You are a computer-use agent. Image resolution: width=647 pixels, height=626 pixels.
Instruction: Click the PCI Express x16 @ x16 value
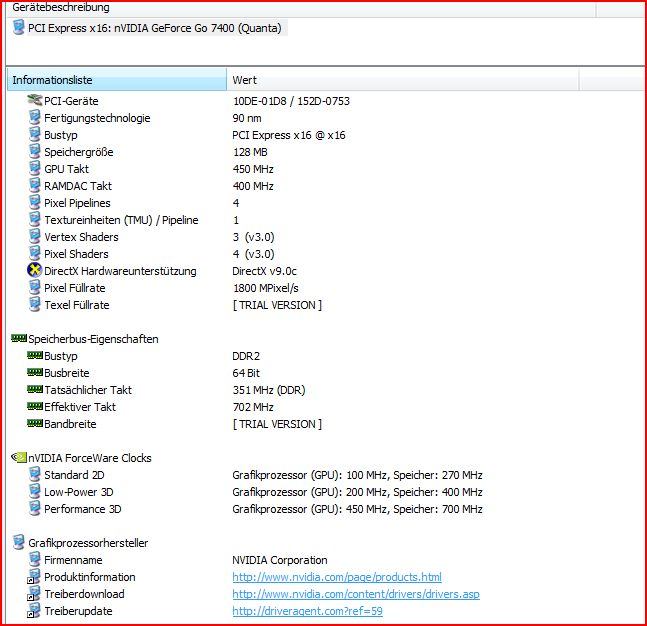[289, 135]
